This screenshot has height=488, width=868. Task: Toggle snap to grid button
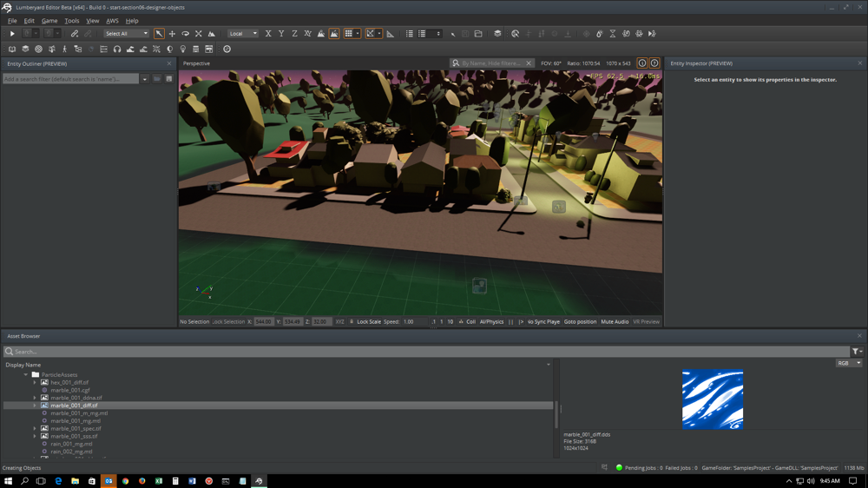pos(349,34)
